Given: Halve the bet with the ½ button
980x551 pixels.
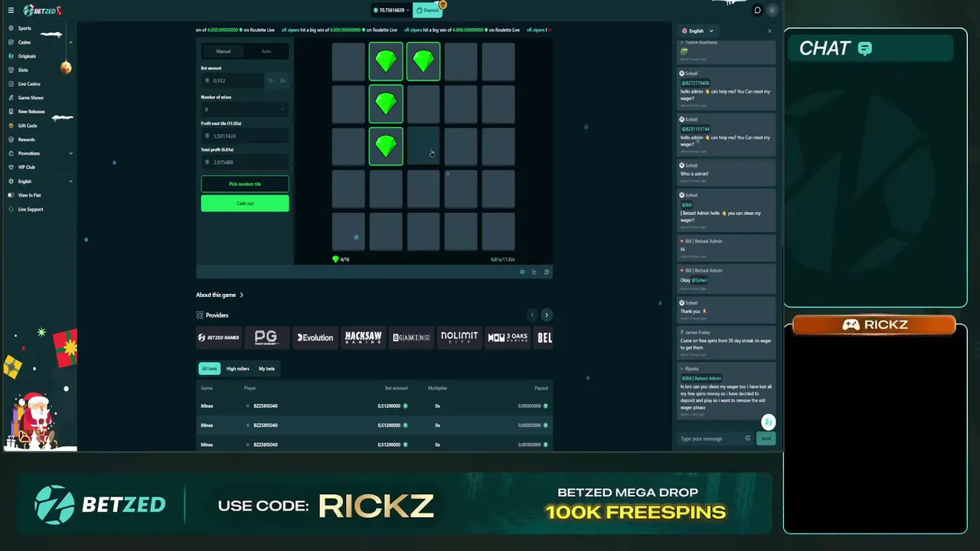Looking at the screenshot, I should click(x=270, y=80).
